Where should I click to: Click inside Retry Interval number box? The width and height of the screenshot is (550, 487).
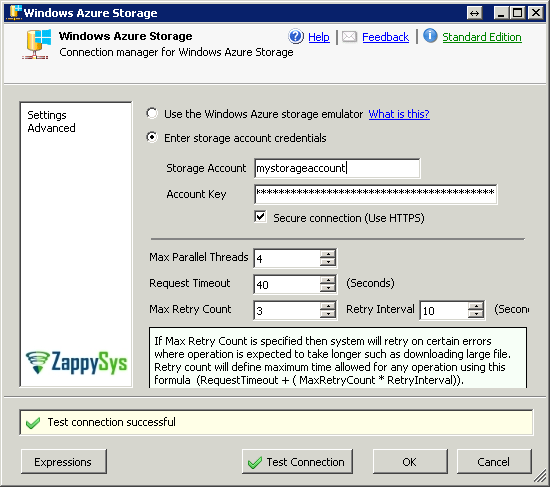(444, 310)
